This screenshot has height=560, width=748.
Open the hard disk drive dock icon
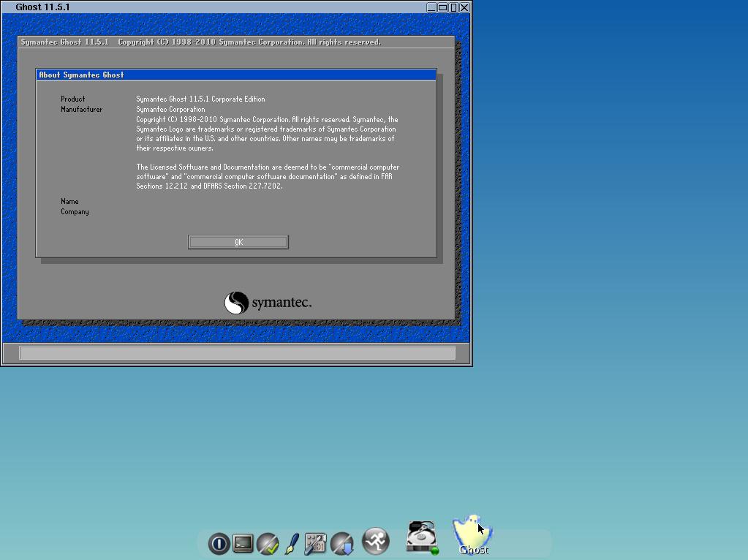[423, 537]
